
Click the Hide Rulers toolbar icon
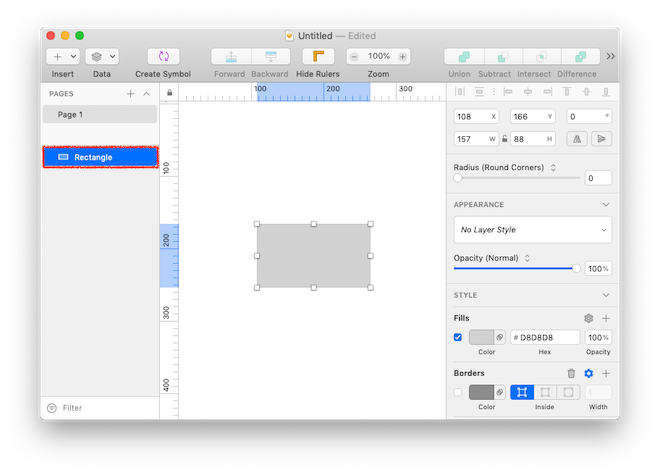click(318, 57)
